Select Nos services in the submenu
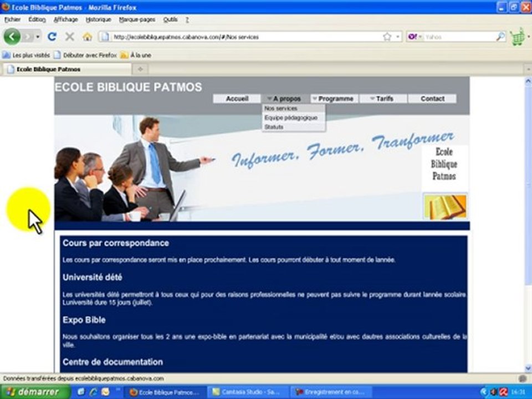The width and height of the screenshot is (532, 399). pyautogui.click(x=294, y=108)
